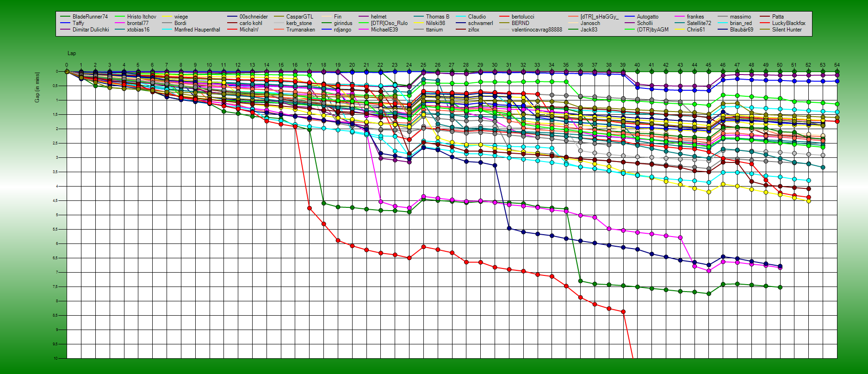
Task: Select Dimitar Dulichki legend entry
Action: [91, 30]
